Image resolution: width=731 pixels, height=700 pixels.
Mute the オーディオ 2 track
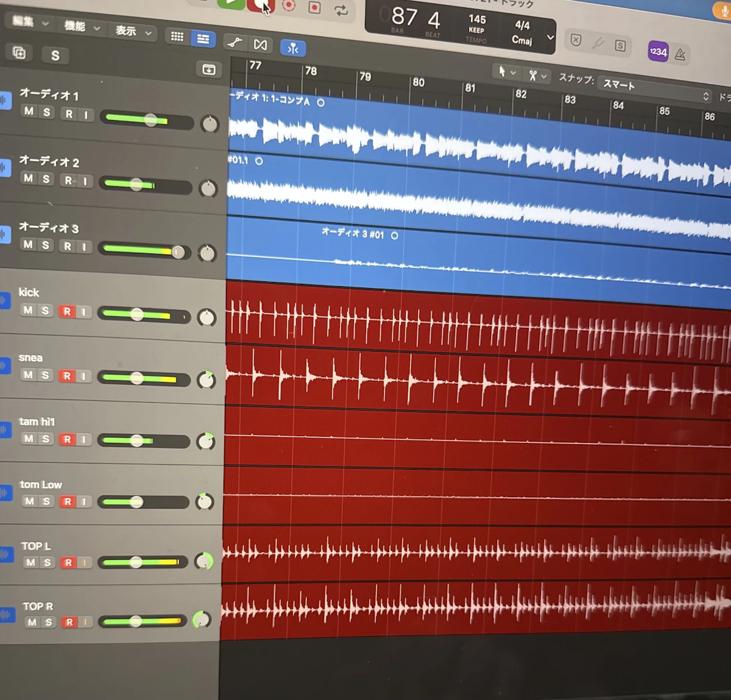(x=28, y=178)
